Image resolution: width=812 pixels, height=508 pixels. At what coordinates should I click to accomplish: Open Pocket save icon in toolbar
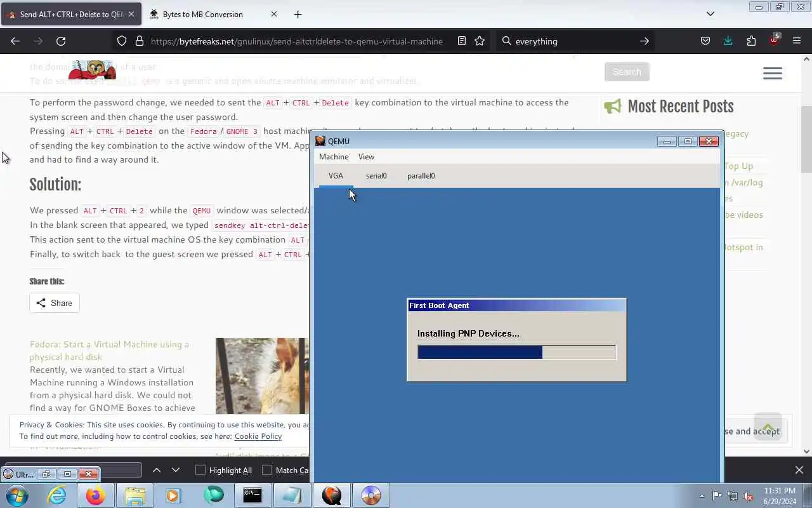click(x=705, y=41)
